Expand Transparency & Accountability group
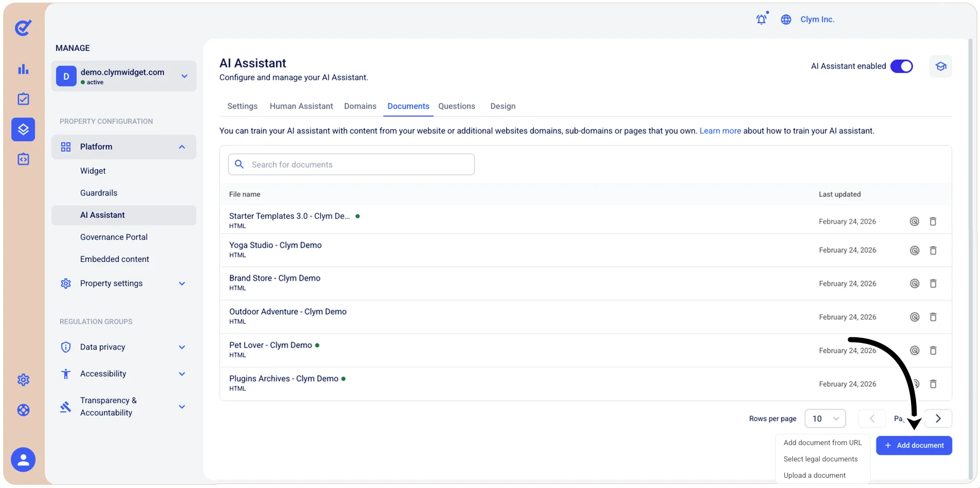This screenshot has height=488, width=980. 124,406
